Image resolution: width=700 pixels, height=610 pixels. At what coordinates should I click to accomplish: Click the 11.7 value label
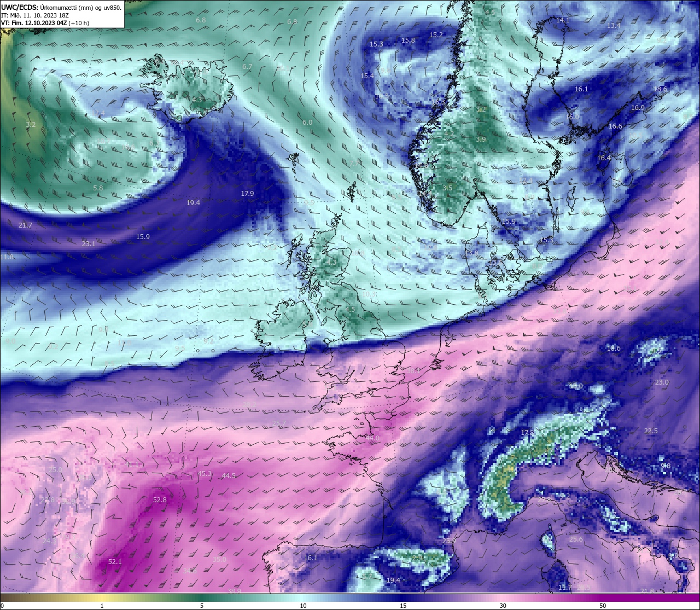(x=565, y=587)
